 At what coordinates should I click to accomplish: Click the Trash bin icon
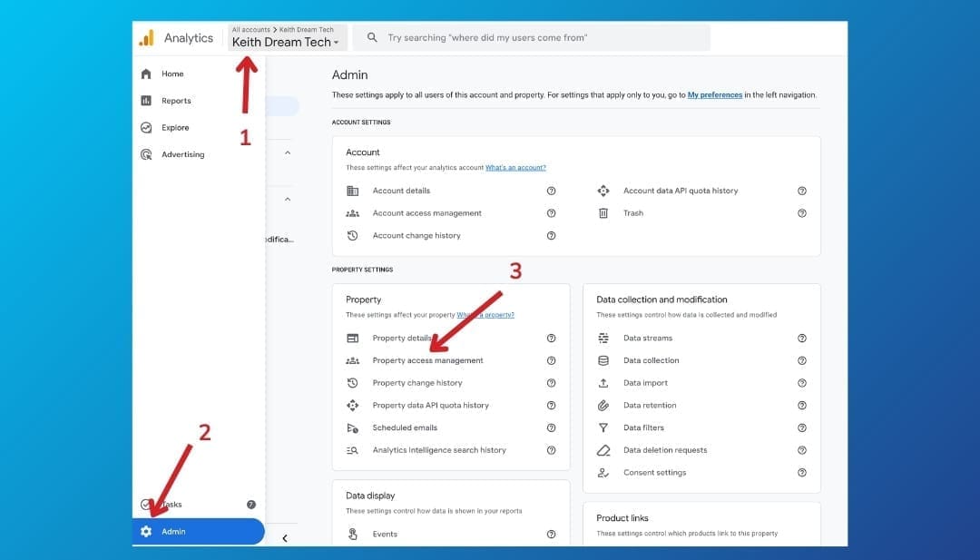point(603,213)
